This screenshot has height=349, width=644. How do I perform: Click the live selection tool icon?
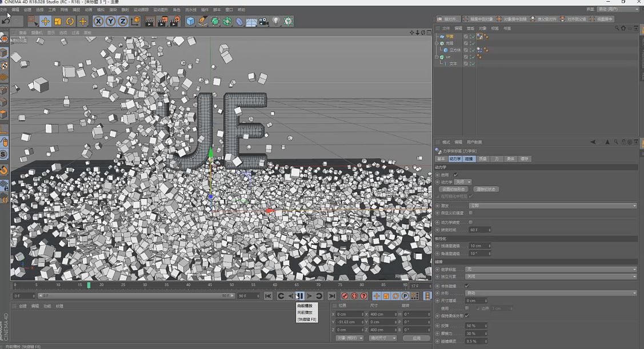pyautogui.click(x=32, y=21)
